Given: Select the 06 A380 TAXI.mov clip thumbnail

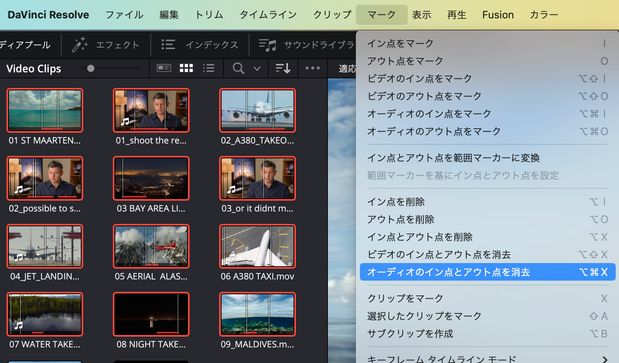Looking at the screenshot, I should click(x=257, y=247).
